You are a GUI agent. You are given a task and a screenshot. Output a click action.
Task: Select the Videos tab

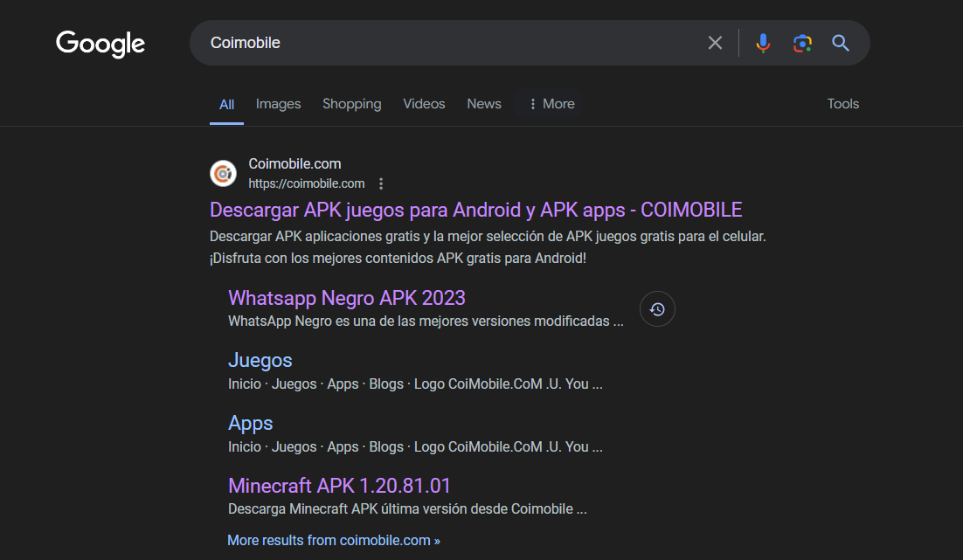pos(424,104)
